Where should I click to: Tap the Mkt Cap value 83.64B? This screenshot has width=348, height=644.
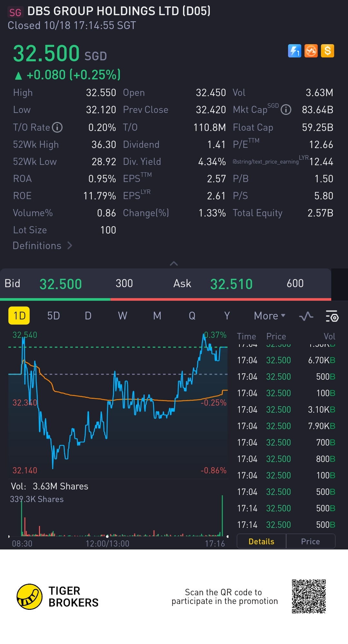(318, 110)
